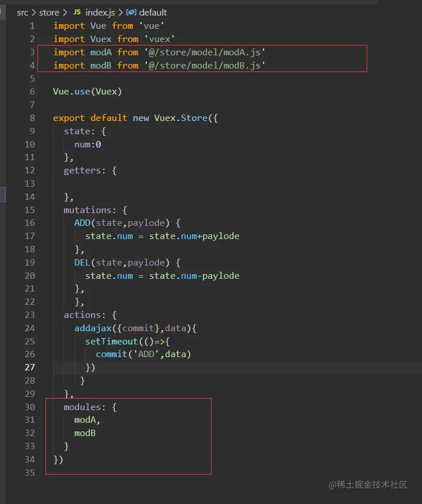Click line number 27 in the gutter
Screen dimensions: 422x504
(x=29, y=367)
